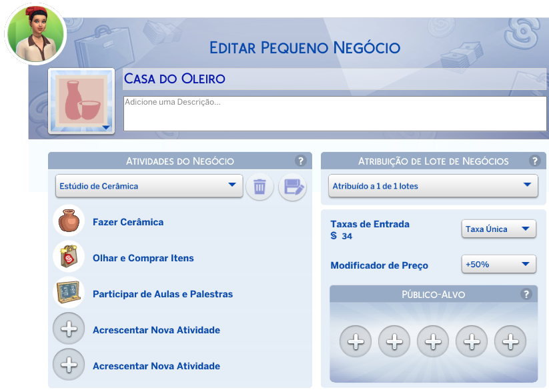549x392 pixels.
Task: Open help for Atividades do Negócio
Action: point(300,161)
